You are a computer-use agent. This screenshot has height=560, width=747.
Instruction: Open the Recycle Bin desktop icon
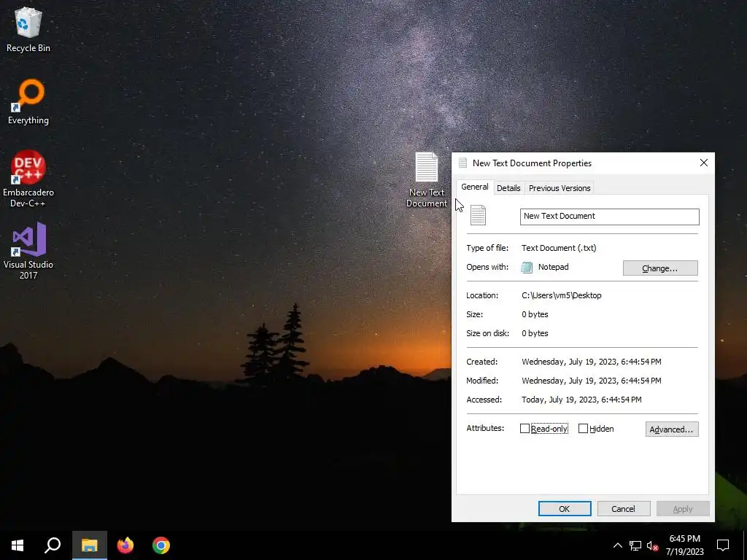click(x=28, y=30)
